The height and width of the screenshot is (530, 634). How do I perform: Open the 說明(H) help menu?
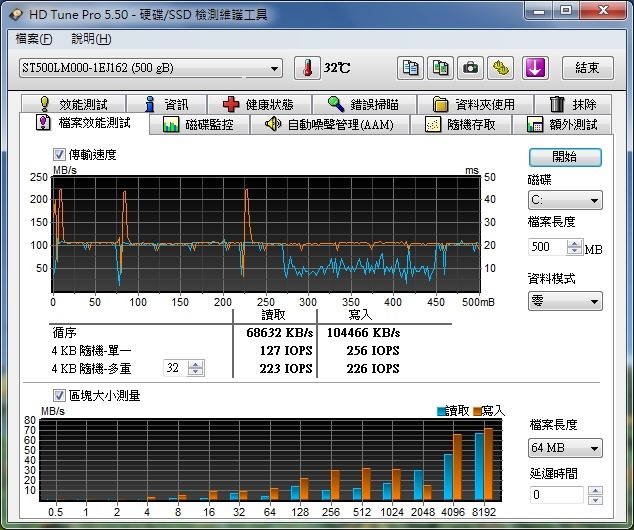(x=91, y=39)
